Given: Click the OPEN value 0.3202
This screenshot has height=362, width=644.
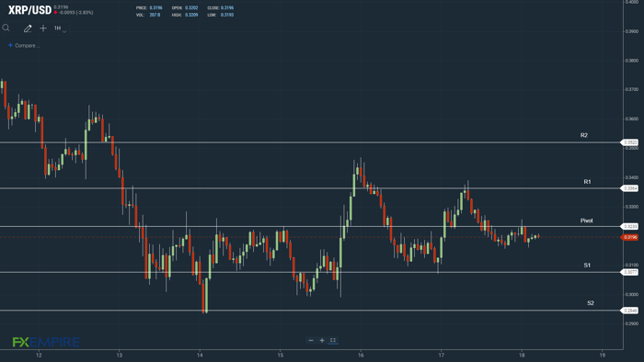Looking at the screenshot, I should [x=191, y=7].
